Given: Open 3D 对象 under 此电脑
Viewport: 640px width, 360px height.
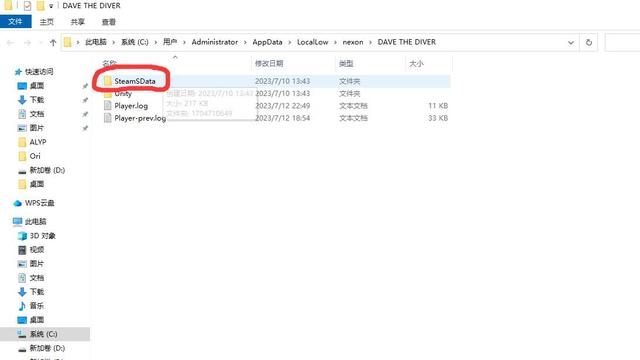Looking at the screenshot, I should 42,236.
